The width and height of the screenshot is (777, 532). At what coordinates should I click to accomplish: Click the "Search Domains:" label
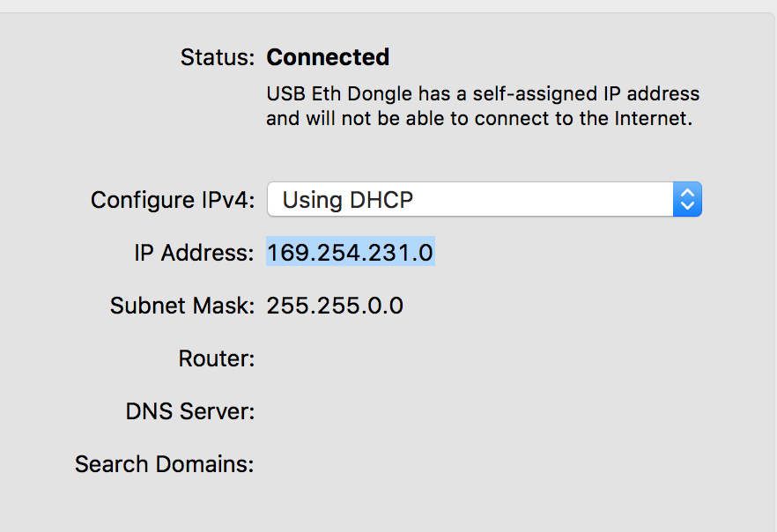[x=165, y=464]
